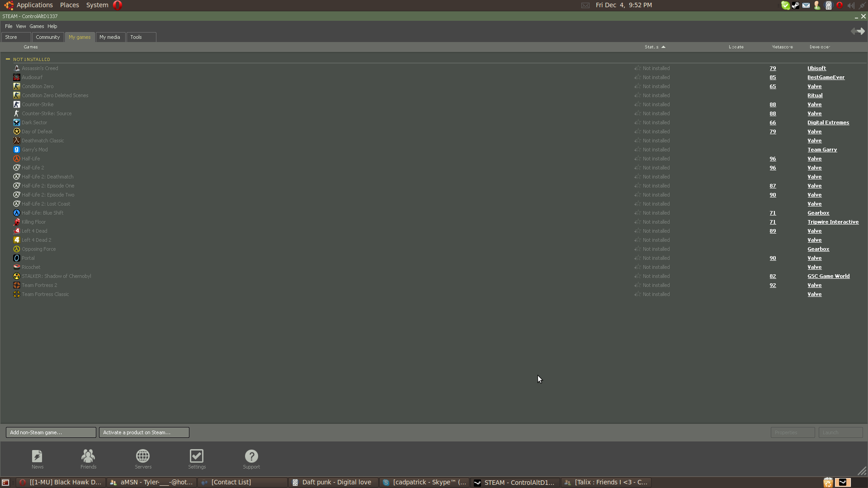The width and height of the screenshot is (868, 488).
Task: Click the Day of Defeat game icon
Action: 17,131
